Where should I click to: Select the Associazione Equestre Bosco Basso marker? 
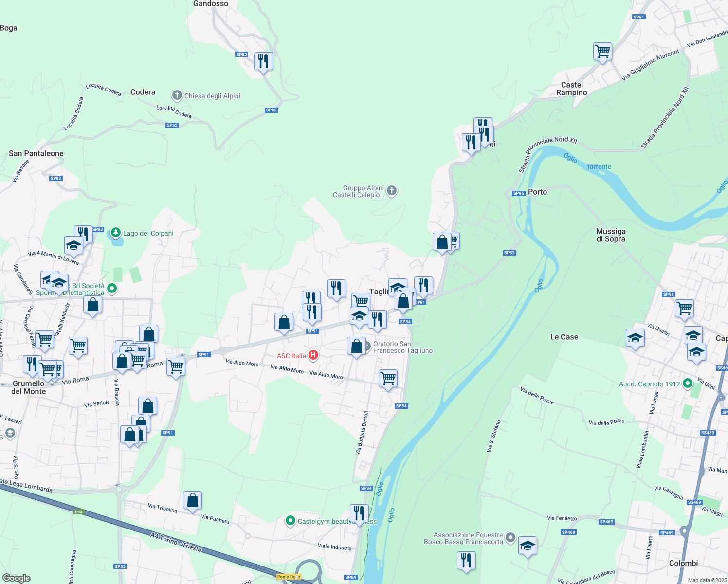(x=510, y=537)
